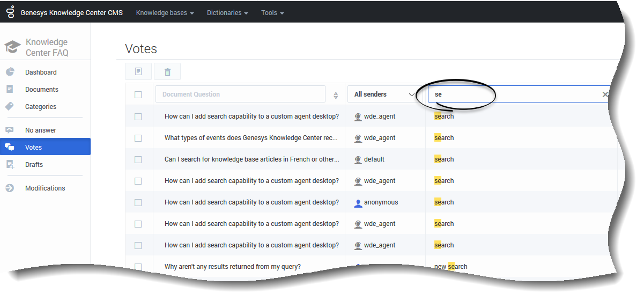
Task: Click the sort arrows beside Document Question
Action: [336, 95]
